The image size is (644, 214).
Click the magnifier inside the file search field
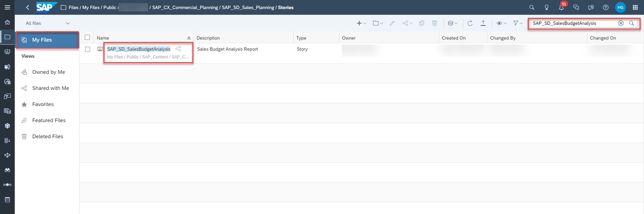point(631,23)
